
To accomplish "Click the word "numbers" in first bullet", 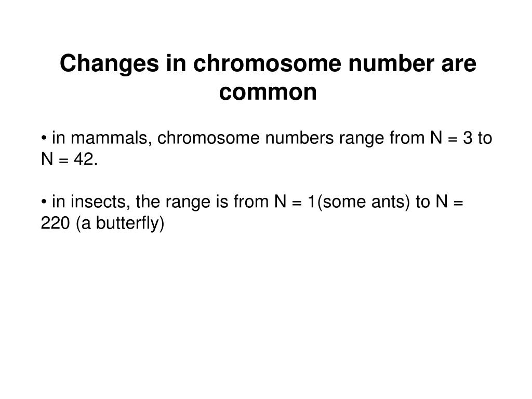I will click(300, 138).
